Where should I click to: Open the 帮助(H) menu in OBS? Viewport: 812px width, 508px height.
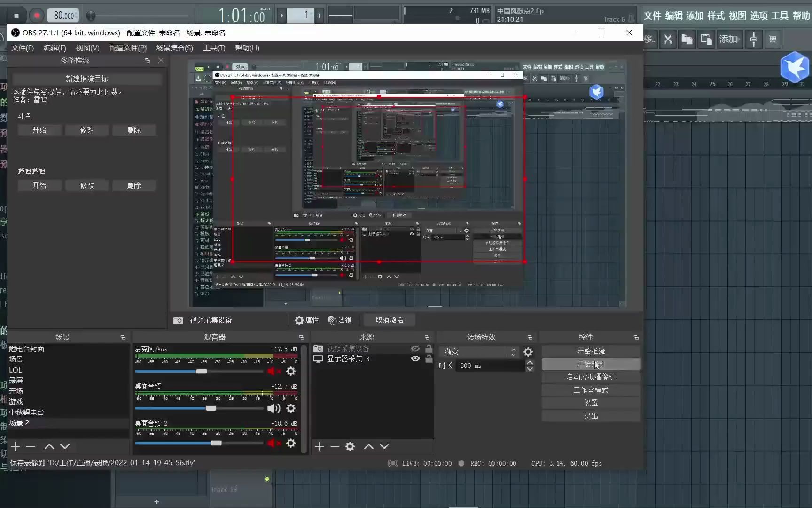tap(247, 48)
